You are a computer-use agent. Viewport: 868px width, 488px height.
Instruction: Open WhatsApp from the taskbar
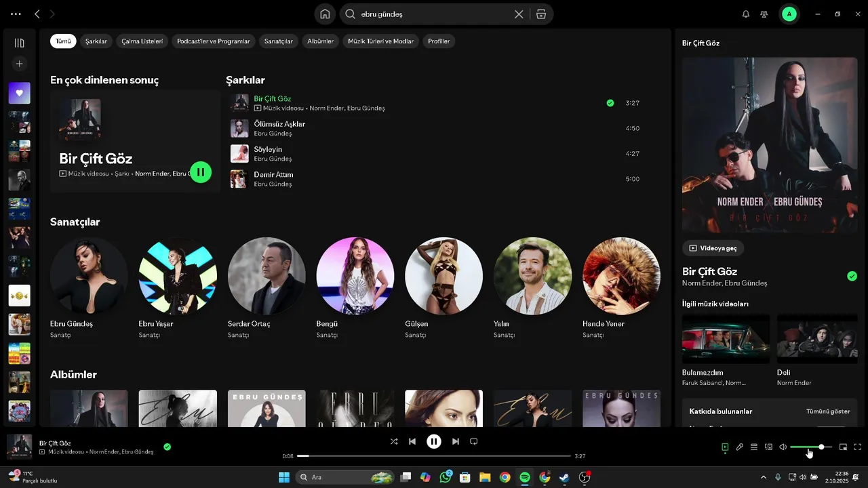[446, 477]
